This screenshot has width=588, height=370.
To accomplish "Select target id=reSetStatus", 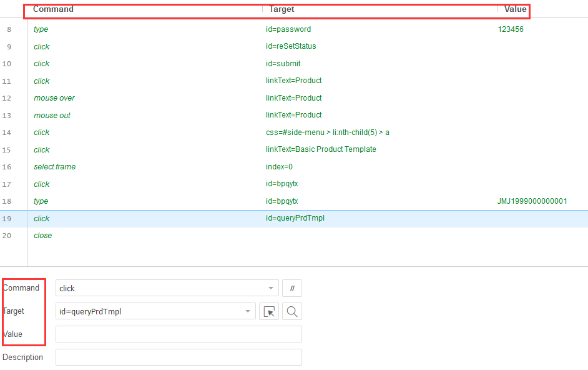I will (291, 46).
